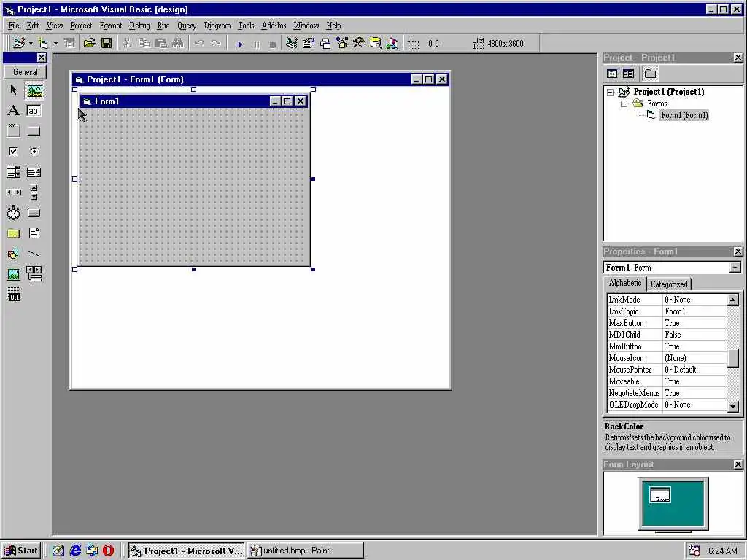Open Properties Window from toolbar
747x560 pixels.
[x=309, y=43]
